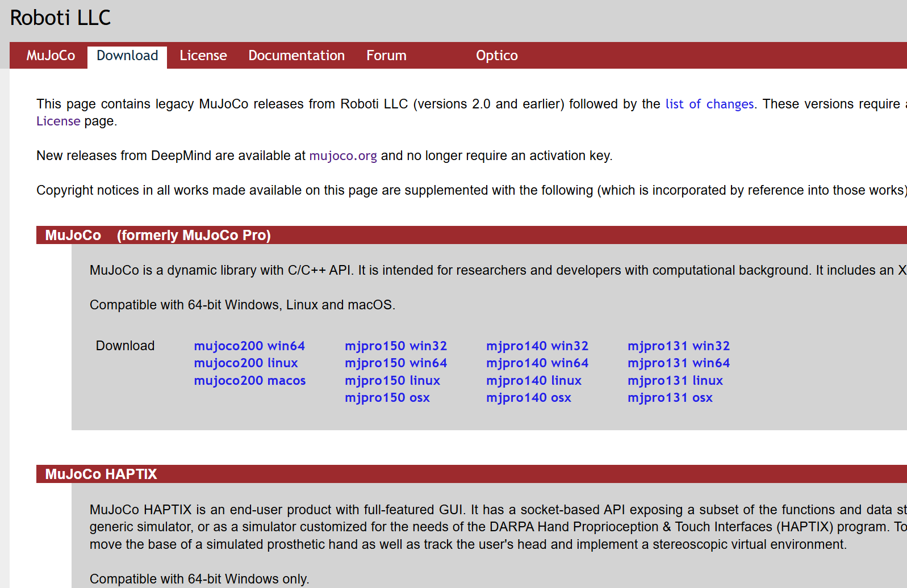Download mjpro150 win64
The height and width of the screenshot is (588, 907).
[396, 363]
